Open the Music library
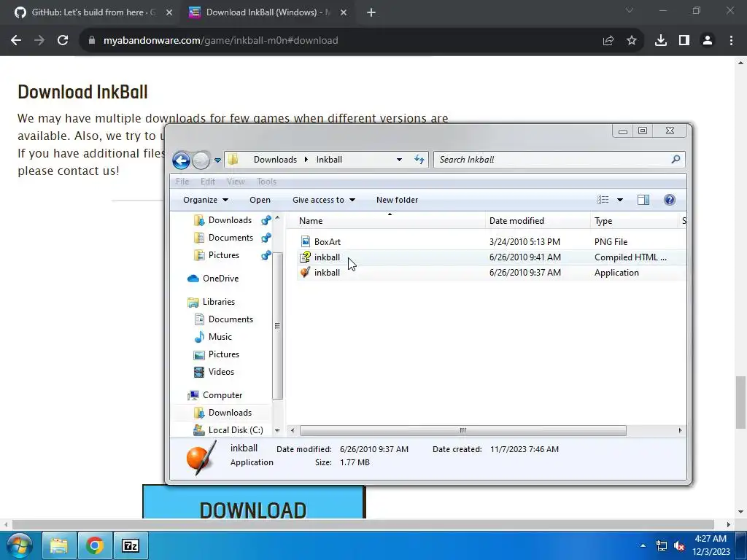 pyautogui.click(x=220, y=337)
